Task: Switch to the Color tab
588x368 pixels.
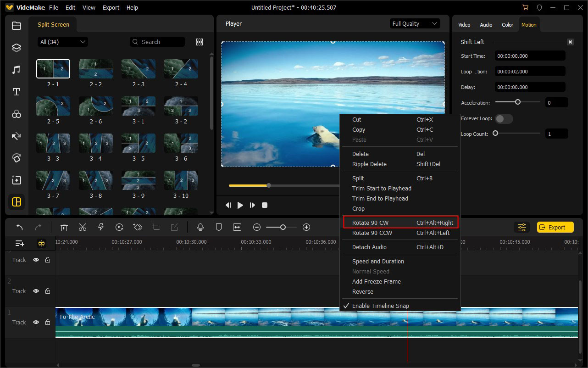Action: point(507,25)
